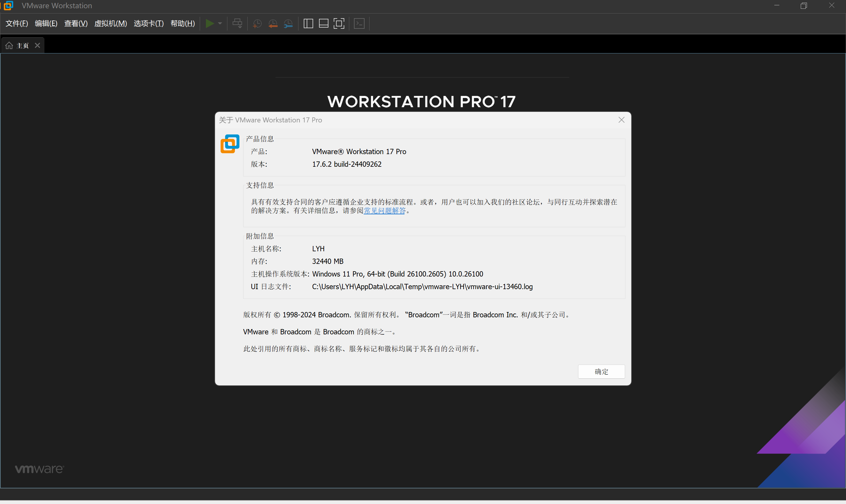Click the host name value LYH
Screen dimensions: 846x504
(x=318, y=249)
